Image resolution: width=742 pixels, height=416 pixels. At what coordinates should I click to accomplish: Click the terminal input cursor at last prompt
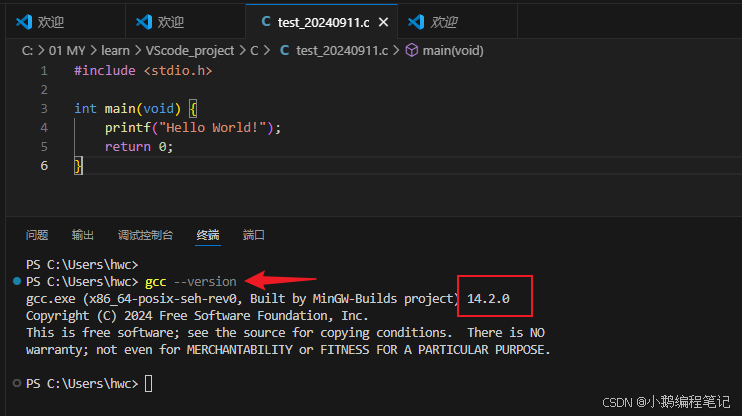click(149, 383)
